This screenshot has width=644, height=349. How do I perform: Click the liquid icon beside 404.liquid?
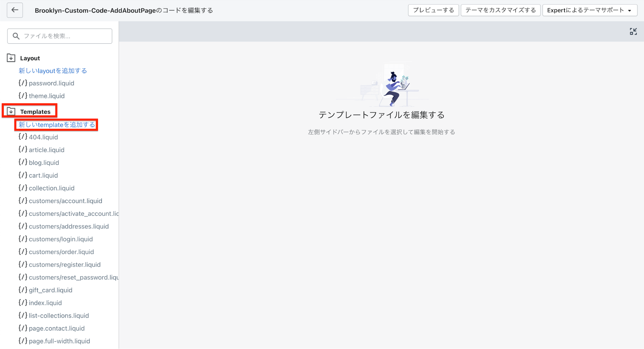coord(23,137)
